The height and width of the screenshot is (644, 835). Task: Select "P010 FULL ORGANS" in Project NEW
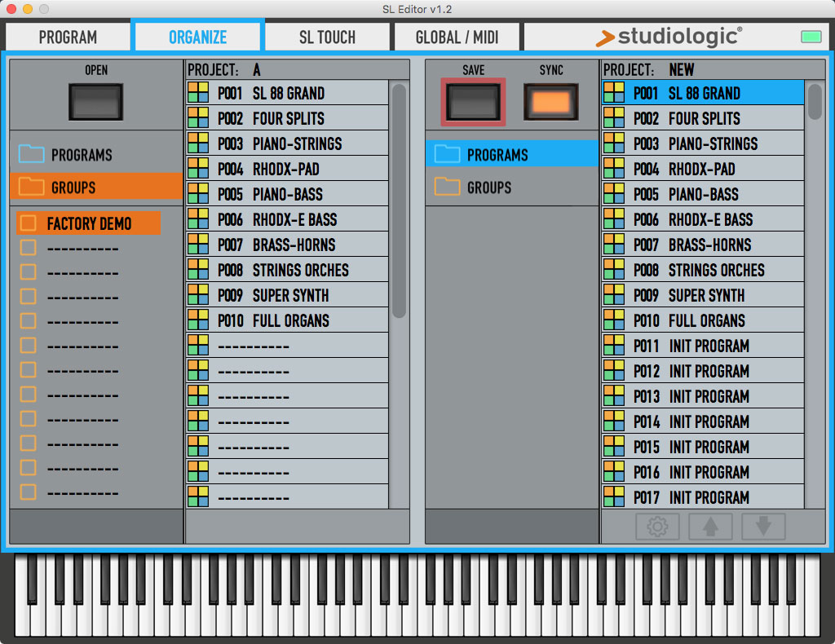tap(703, 320)
